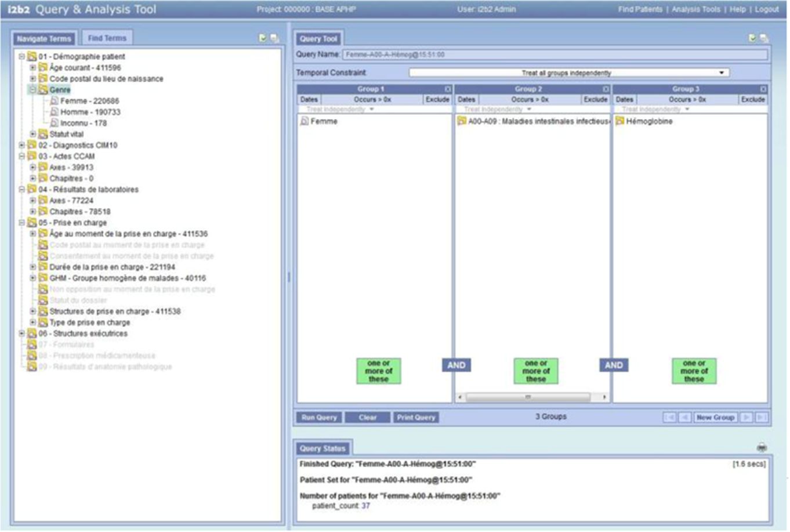The image size is (790, 532).
Task: Switch to the Find Terms tab
Action: point(107,38)
